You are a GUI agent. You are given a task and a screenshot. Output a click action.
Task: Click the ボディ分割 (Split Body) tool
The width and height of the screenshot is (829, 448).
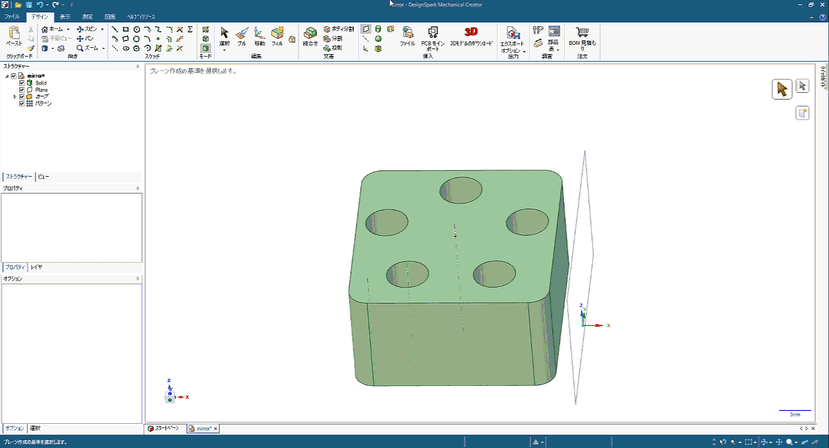click(339, 29)
